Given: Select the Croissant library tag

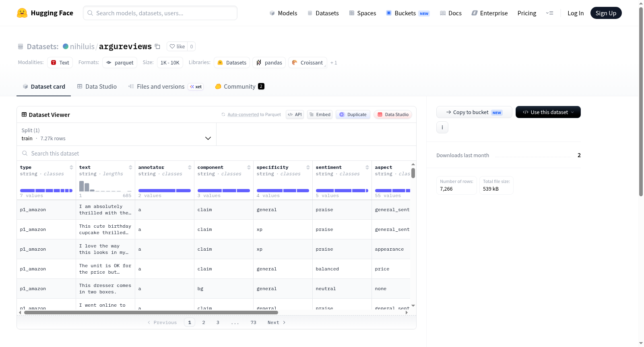Looking at the screenshot, I should pos(308,62).
